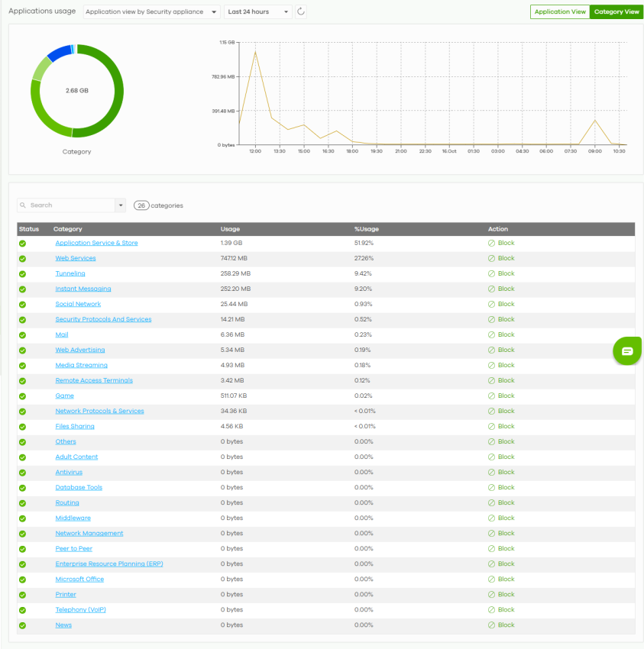644x649 pixels.
Task: Click the refresh icon beside time range
Action: click(301, 11)
